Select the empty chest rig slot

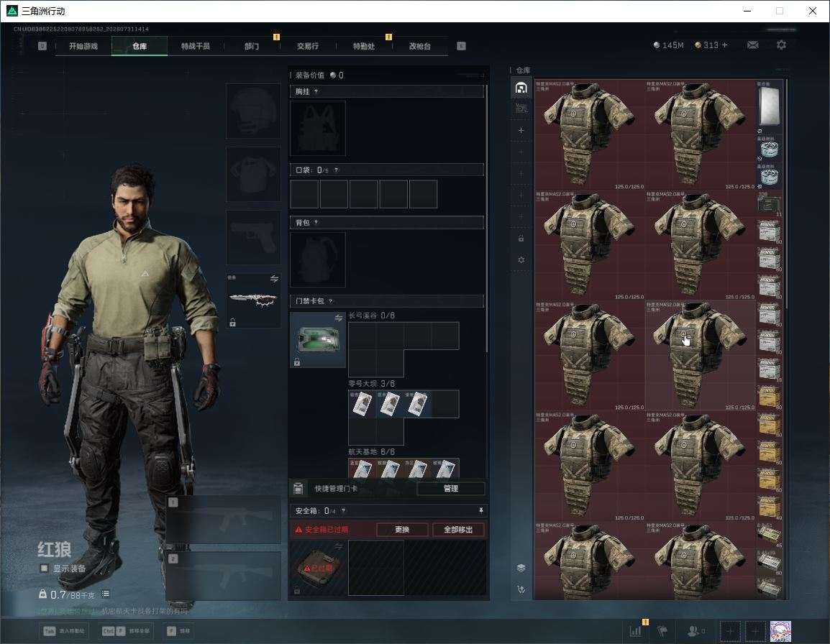pyautogui.click(x=318, y=128)
